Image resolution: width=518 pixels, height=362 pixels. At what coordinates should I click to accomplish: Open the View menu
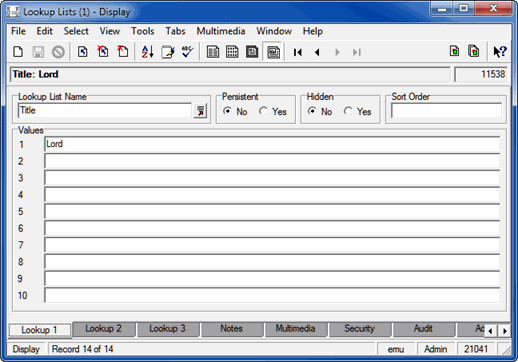tap(110, 31)
